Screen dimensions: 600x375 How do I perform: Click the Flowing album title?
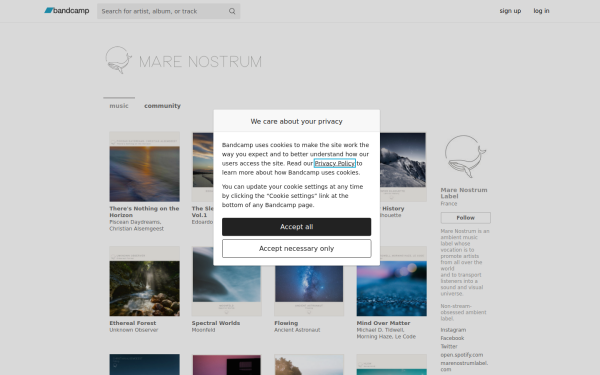click(x=286, y=323)
